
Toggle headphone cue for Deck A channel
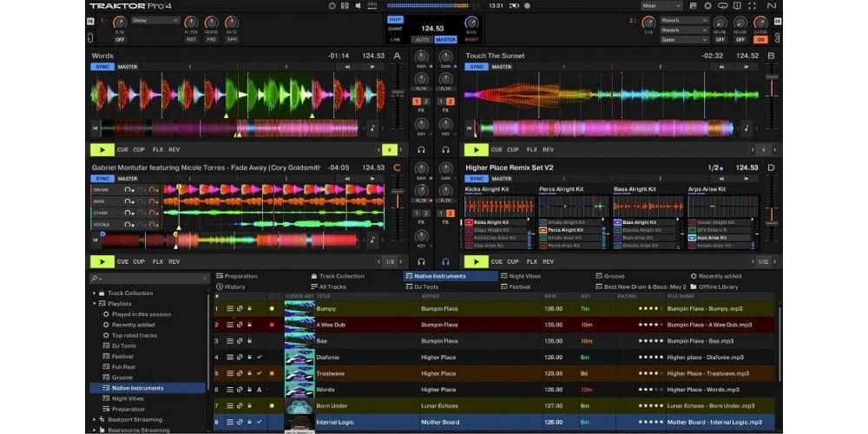pyautogui.click(x=421, y=150)
